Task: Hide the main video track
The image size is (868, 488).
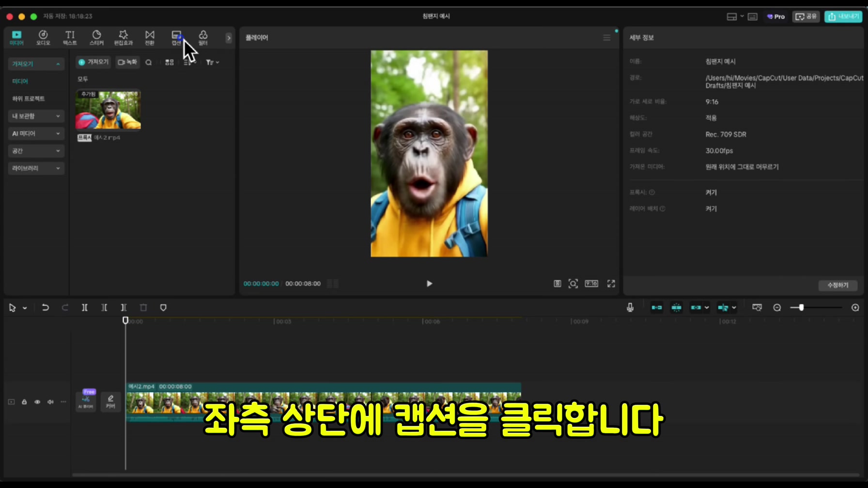Action: [x=37, y=402]
